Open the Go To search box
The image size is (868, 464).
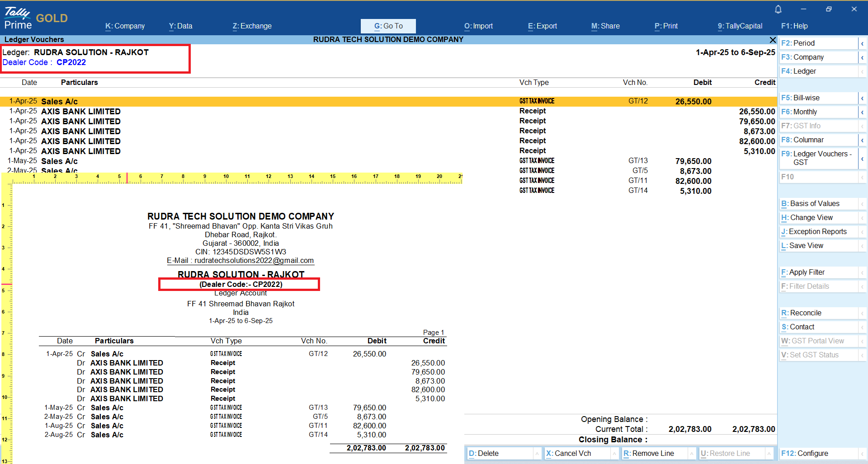click(x=388, y=26)
